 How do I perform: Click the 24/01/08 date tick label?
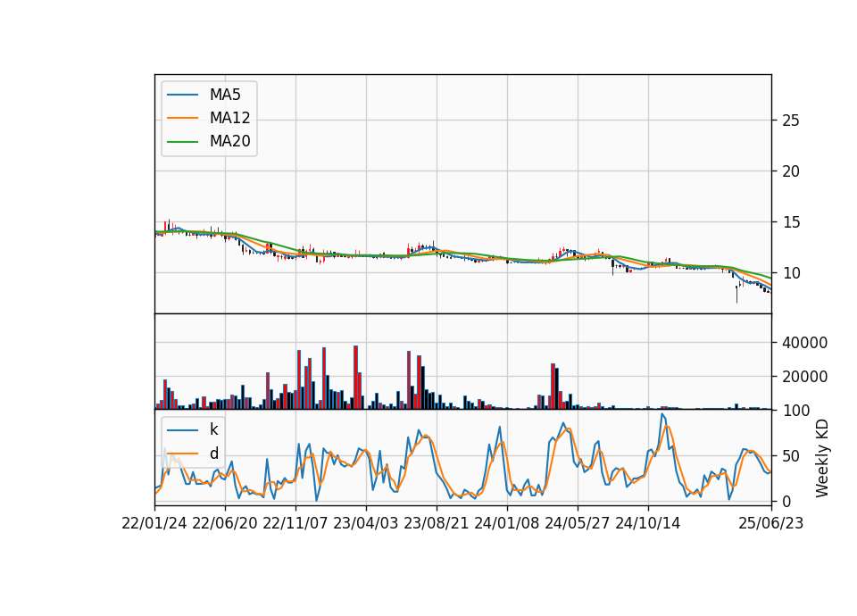[x=507, y=523]
